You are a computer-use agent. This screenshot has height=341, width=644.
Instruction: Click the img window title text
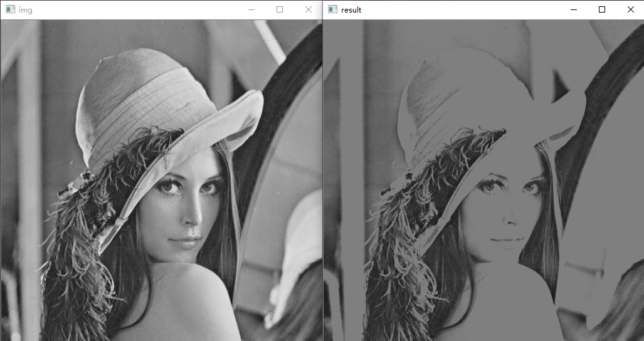pyautogui.click(x=26, y=10)
